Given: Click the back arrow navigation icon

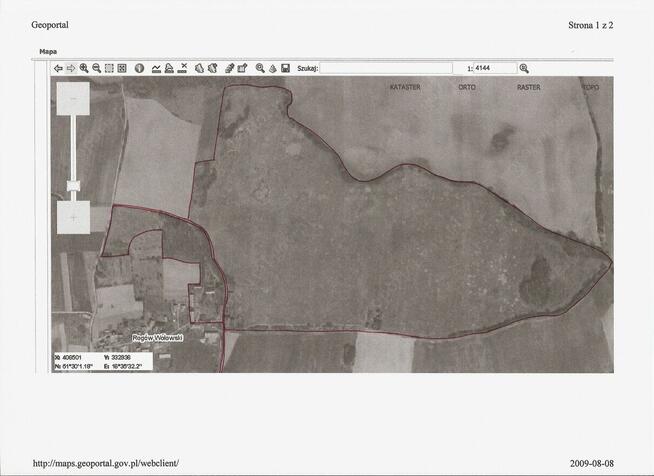Looking at the screenshot, I should [58, 68].
